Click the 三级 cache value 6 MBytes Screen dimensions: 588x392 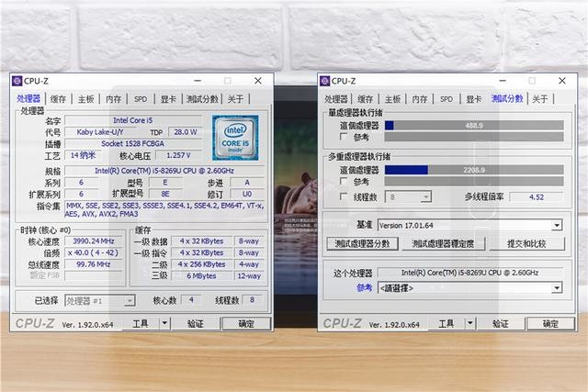[x=202, y=275]
